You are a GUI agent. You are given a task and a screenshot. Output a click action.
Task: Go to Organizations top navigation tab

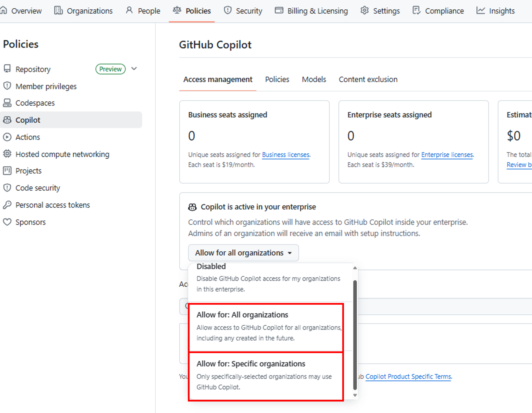pos(83,11)
